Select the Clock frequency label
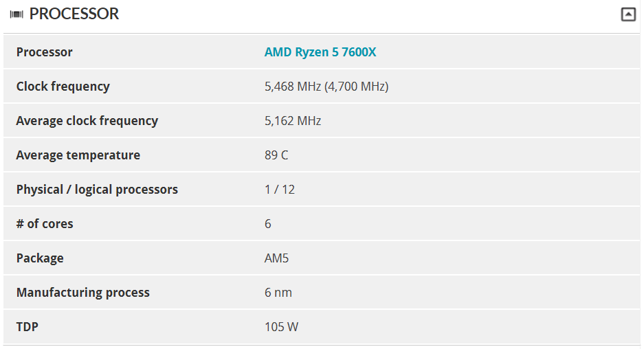The width and height of the screenshot is (644, 349). [x=63, y=87]
